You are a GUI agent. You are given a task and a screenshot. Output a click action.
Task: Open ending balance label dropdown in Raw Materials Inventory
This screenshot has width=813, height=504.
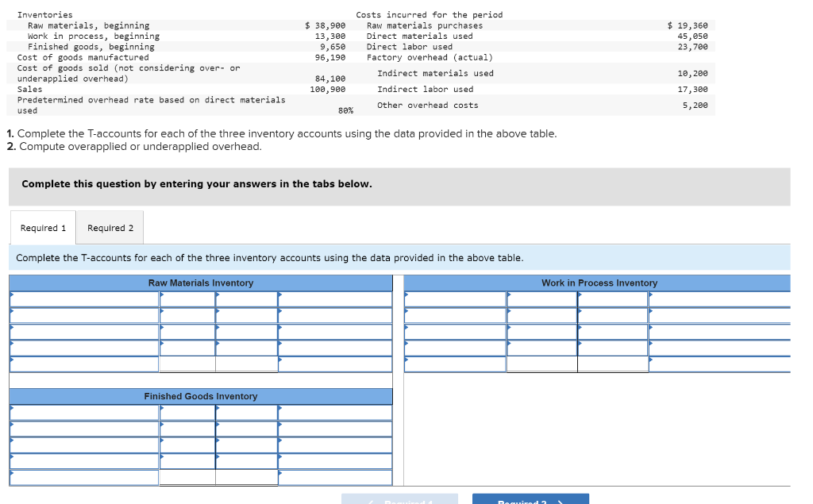point(79,364)
